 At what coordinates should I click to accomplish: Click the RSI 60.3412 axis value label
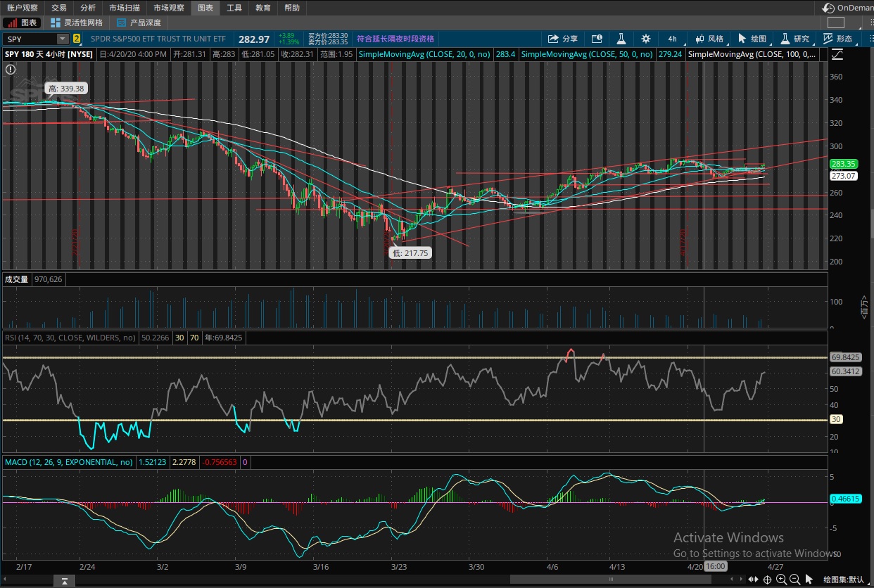pyautogui.click(x=845, y=371)
